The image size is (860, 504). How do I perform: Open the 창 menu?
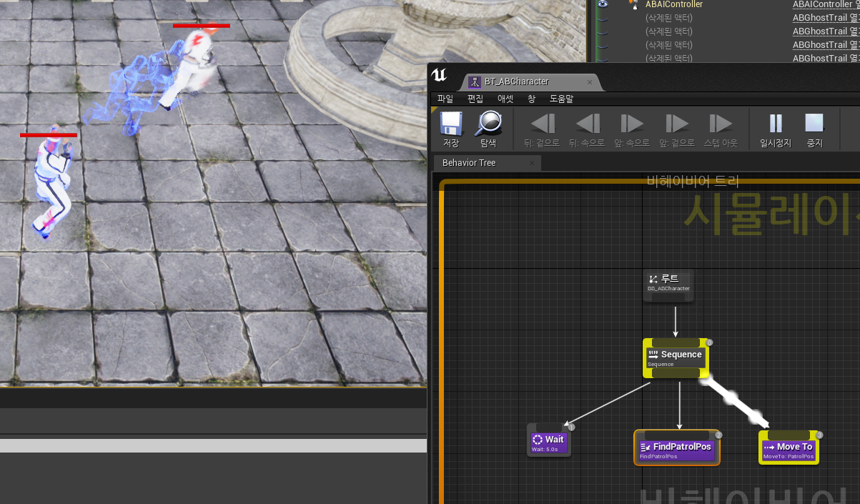click(531, 99)
